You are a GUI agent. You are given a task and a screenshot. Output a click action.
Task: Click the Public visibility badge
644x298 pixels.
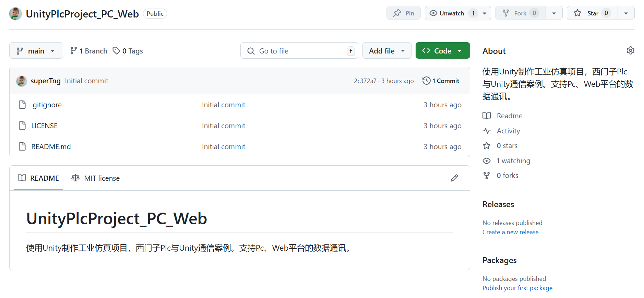tap(155, 14)
